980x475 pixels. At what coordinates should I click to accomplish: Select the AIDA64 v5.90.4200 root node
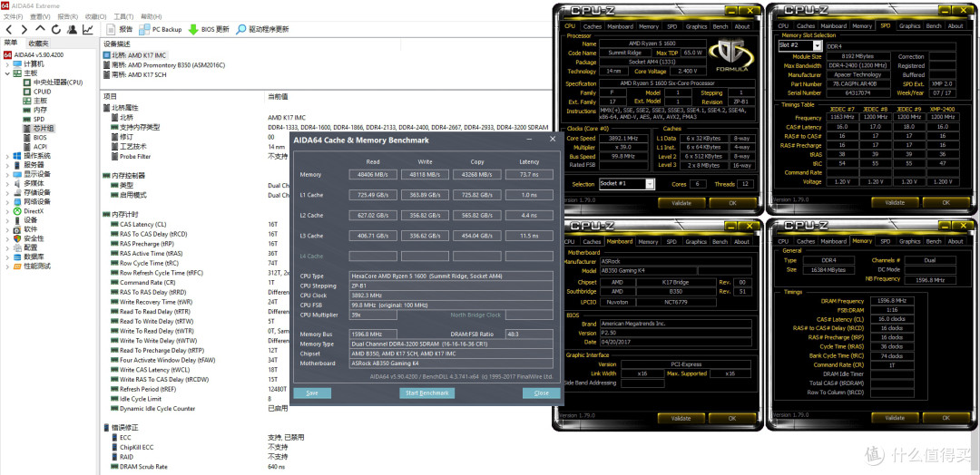pos(34,54)
